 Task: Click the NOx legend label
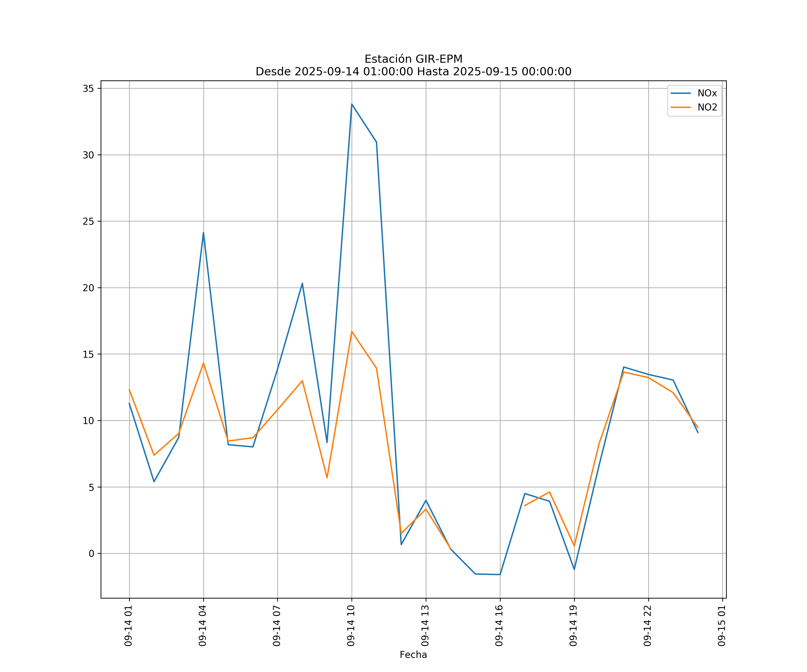707,93
